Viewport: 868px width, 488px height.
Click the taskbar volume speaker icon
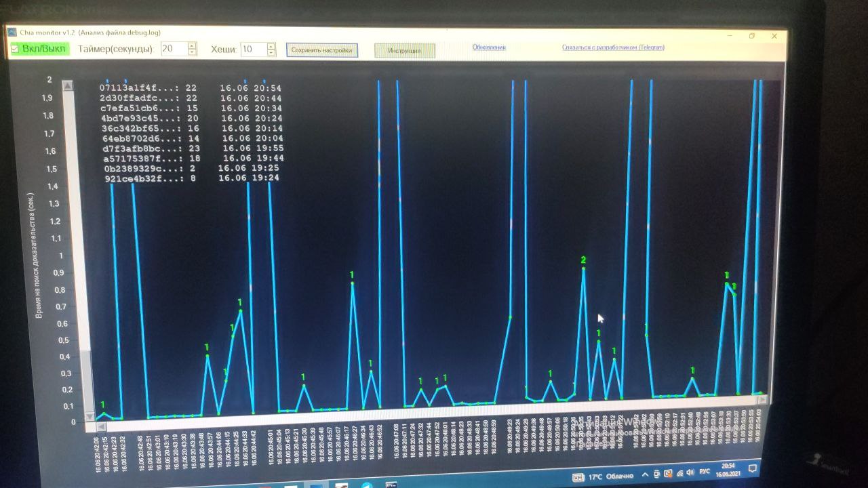(x=690, y=472)
